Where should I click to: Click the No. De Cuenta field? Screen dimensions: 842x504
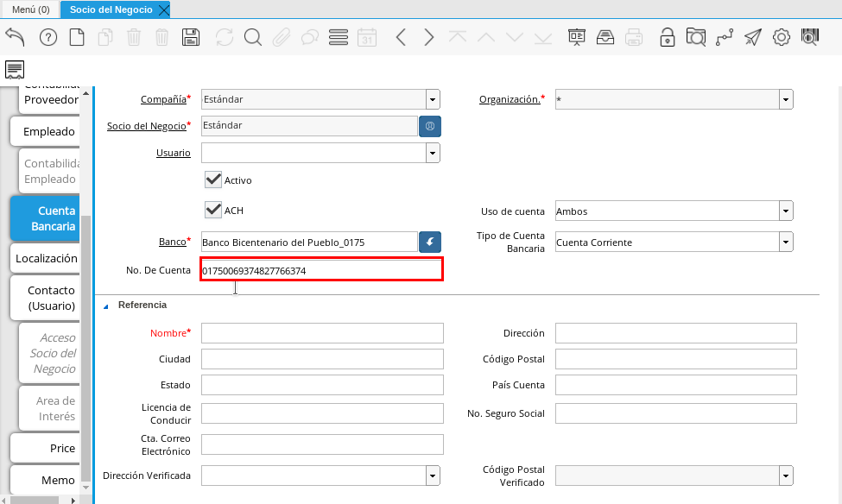pos(321,270)
